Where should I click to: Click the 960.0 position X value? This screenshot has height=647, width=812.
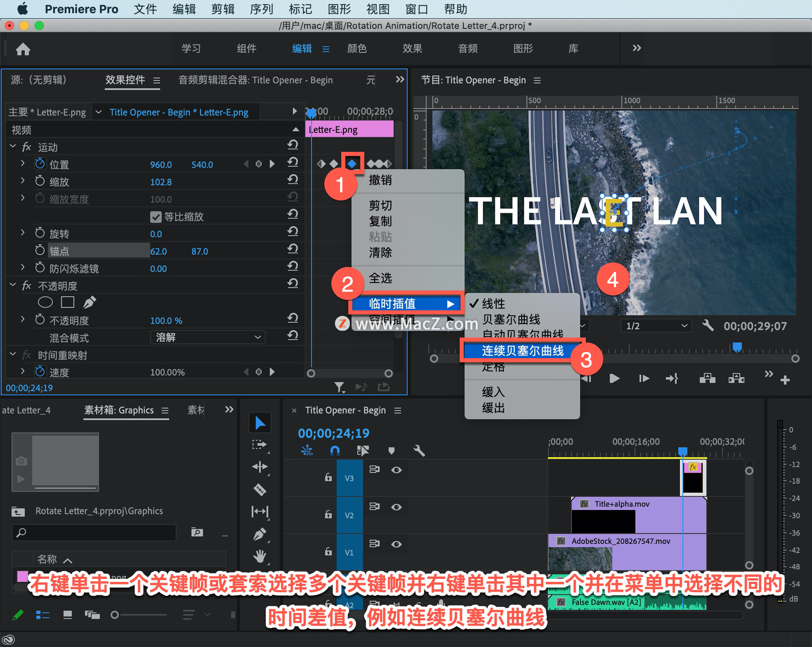[x=161, y=164]
